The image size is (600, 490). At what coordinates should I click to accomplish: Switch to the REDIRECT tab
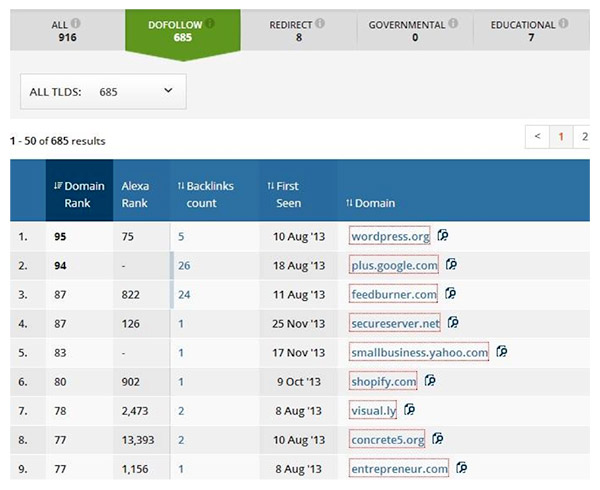(297, 29)
